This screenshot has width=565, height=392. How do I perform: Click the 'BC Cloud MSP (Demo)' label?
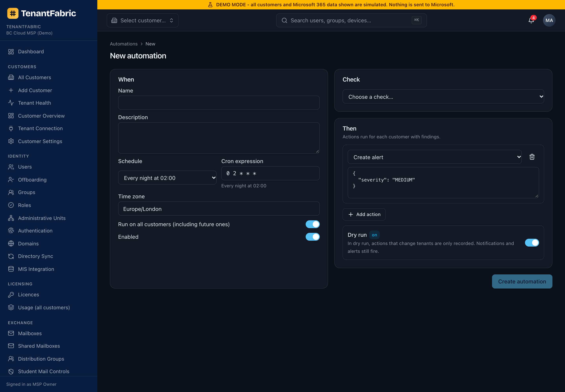[29, 33]
